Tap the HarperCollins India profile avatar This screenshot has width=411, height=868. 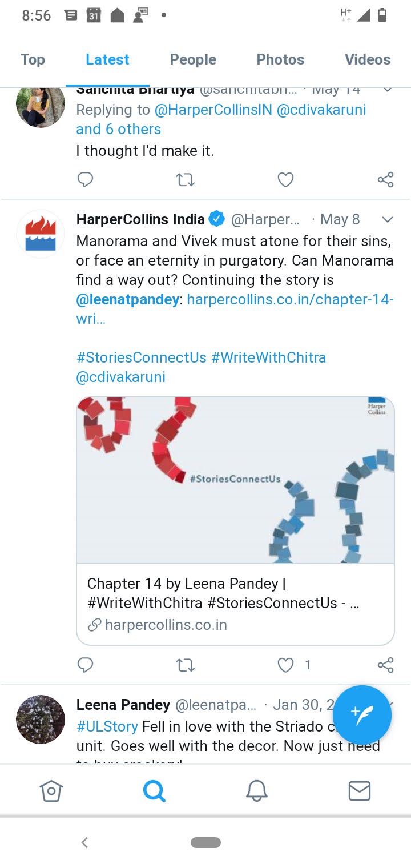(41, 234)
